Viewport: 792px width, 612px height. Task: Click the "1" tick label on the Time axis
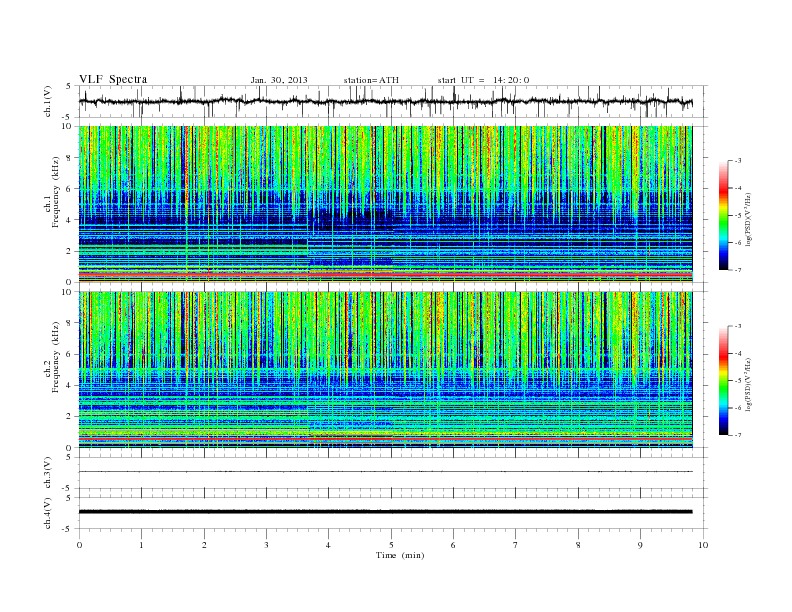click(141, 545)
